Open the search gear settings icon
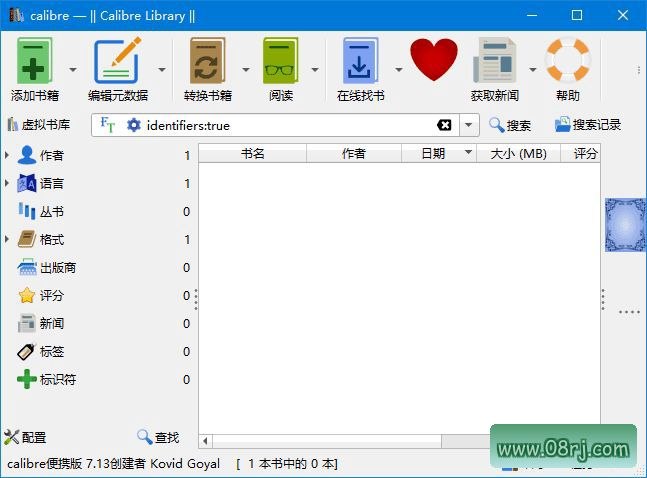The height and width of the screenshot is (478, 647). [x=133, y=125]
